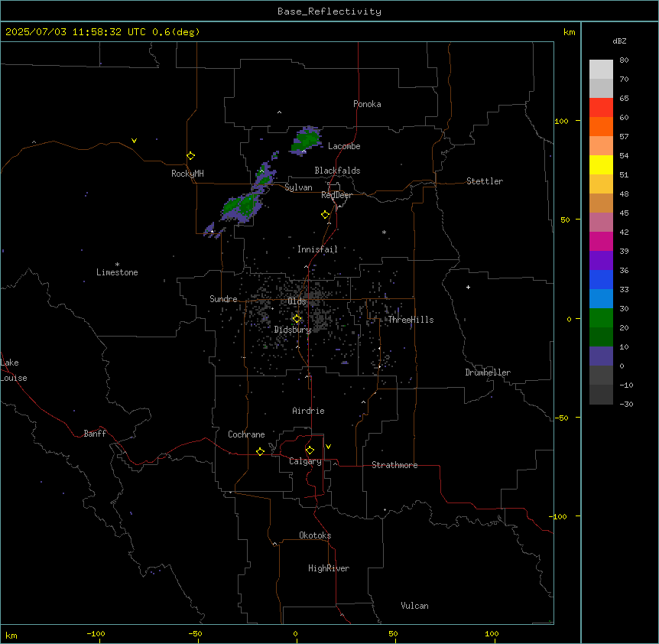
Task: Click the asterisk marker east of RedDeer
Action: pos(384,232)
